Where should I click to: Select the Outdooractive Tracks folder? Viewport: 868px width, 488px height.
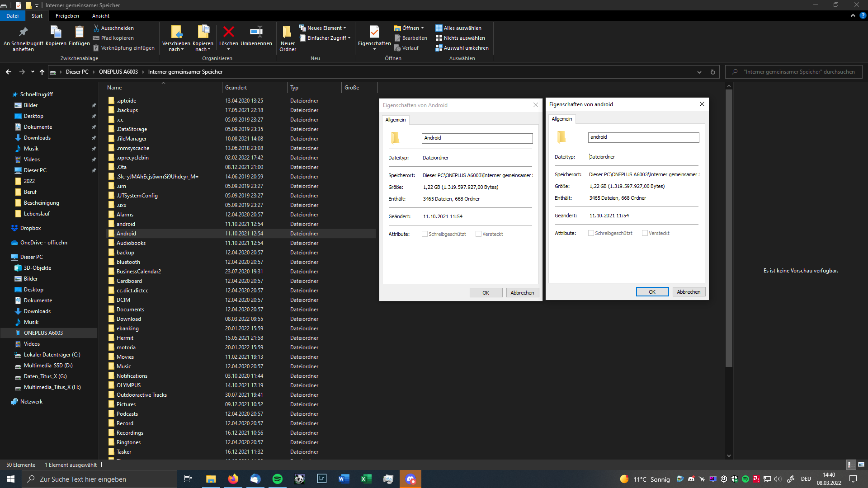point(241,395)
